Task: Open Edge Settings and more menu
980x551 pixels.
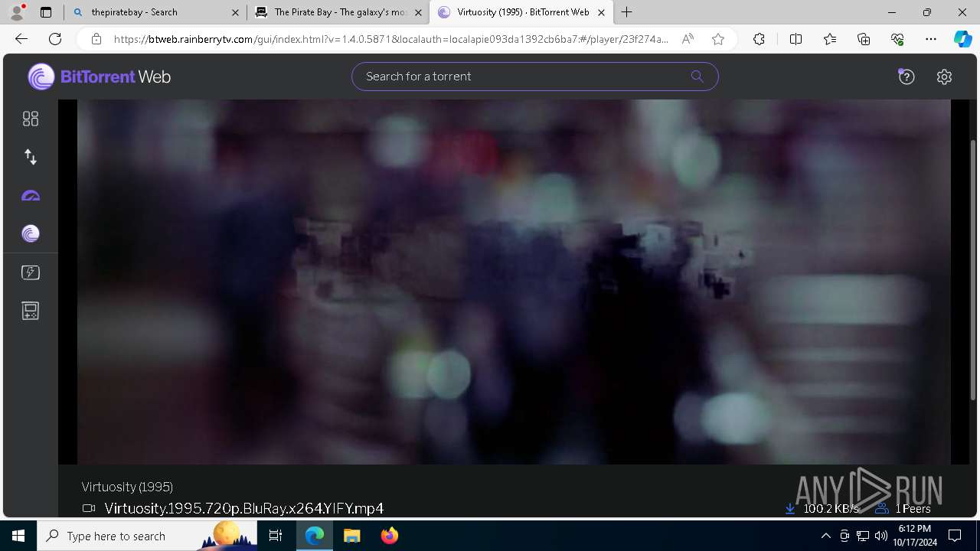Action: pos(931,39)
